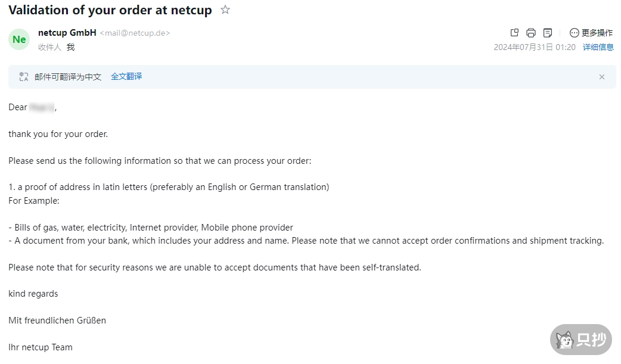Open the 更多操作 more actions menu
This screenshot has width=621, height=364.
tap(591, 33)
